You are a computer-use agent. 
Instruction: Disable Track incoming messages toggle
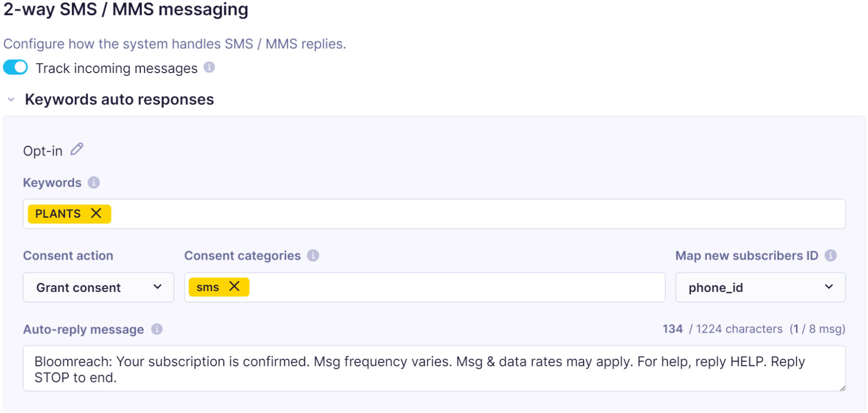click(16, 67)
